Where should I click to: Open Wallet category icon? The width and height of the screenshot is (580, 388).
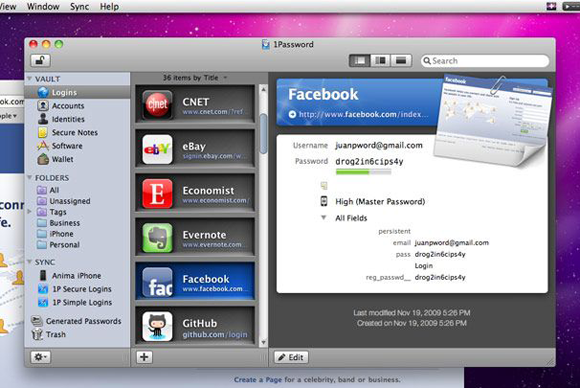[x=43, y=159]
